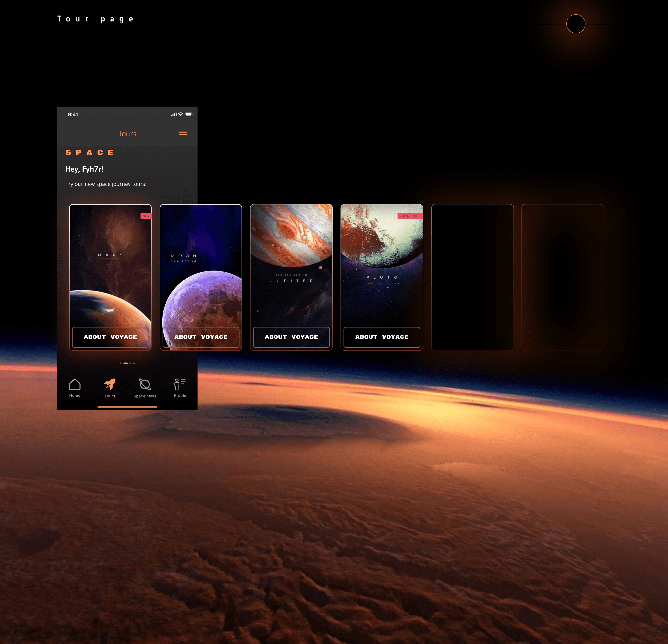The image size is (668, 644).
Task: Click About Voyage on Mars card
Action: coord(110,337)
